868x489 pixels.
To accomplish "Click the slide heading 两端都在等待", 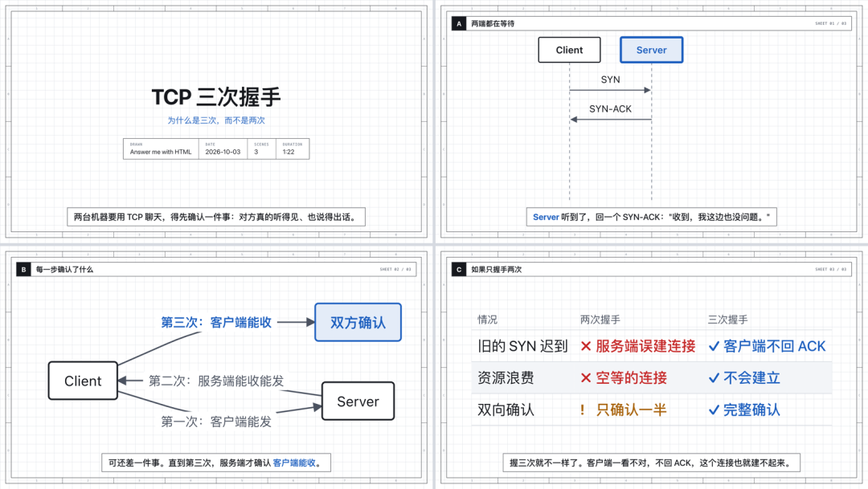I will click(x=493, y=24).
